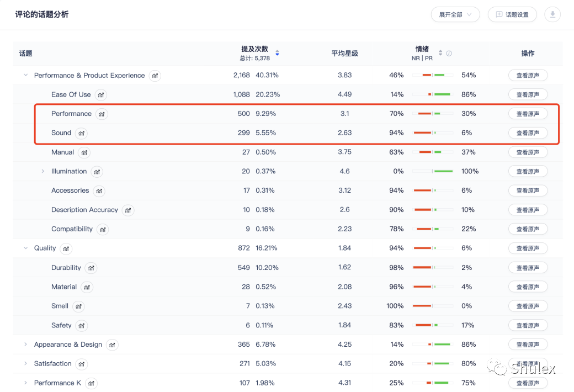
Task: Open chart icon for Description Accuracy
Action: [127, 210]
